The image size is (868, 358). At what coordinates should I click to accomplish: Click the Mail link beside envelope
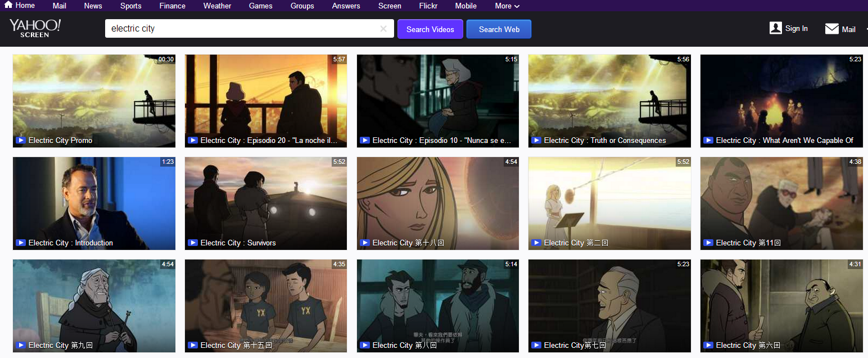click(849, 29)
